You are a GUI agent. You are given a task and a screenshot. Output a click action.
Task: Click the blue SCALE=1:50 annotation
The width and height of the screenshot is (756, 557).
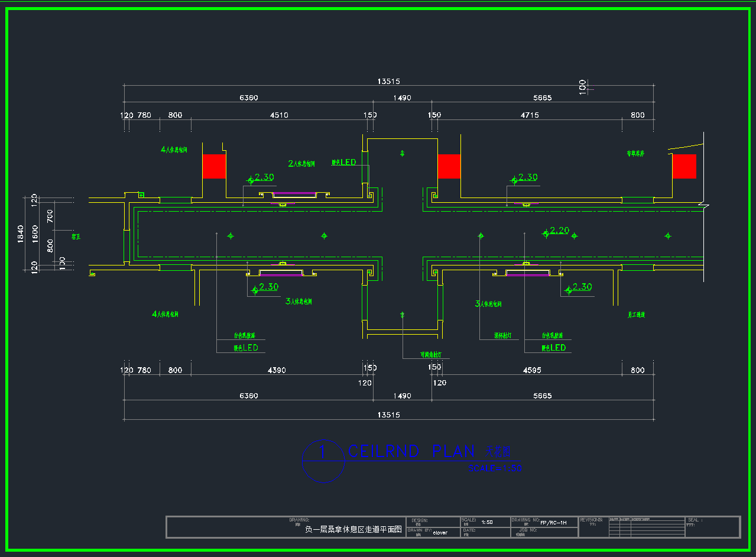[495, 468]
